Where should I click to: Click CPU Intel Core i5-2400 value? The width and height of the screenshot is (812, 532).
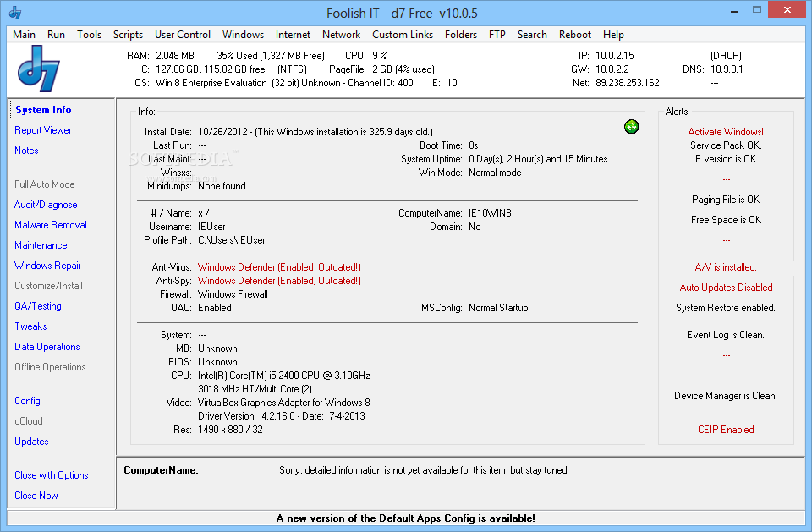tap(284, 375)
